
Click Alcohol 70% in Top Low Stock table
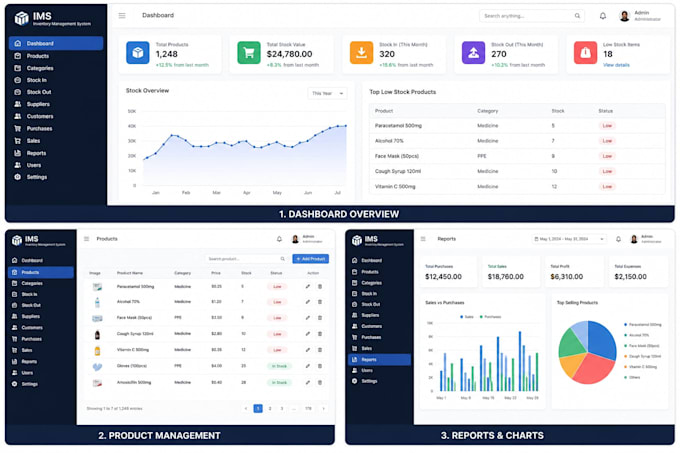click(x=389, y=141)
